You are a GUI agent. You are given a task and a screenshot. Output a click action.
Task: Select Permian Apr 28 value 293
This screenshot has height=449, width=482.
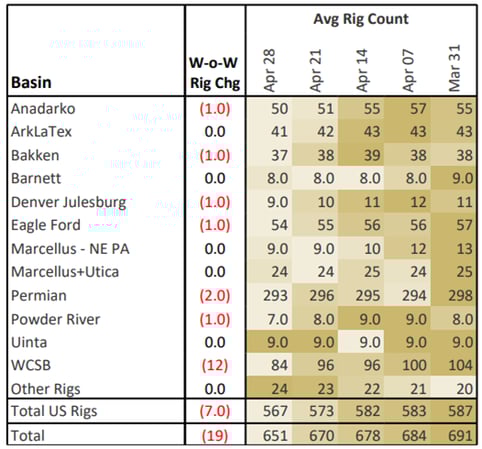point(275,296)
